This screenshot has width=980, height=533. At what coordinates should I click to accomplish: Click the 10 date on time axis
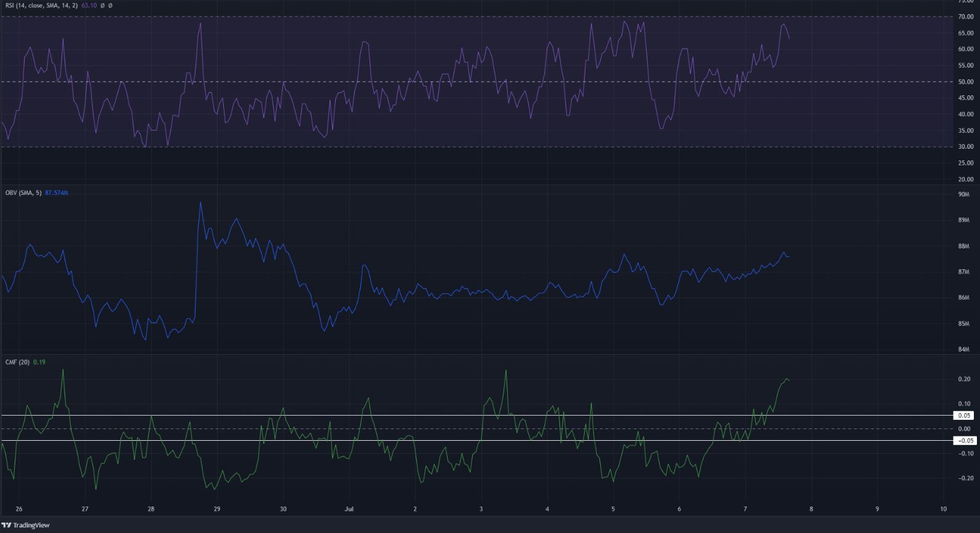click(943, 509)
